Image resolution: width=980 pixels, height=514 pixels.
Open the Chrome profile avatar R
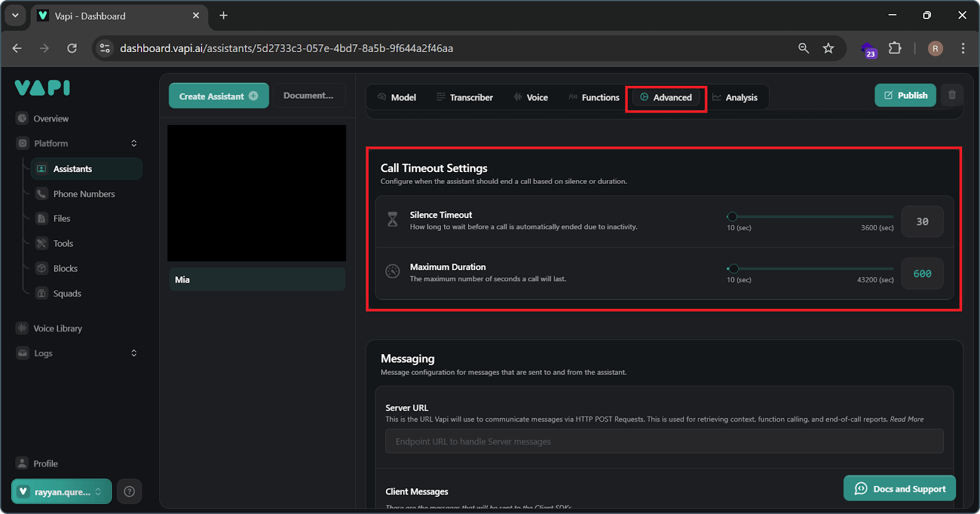935,48
